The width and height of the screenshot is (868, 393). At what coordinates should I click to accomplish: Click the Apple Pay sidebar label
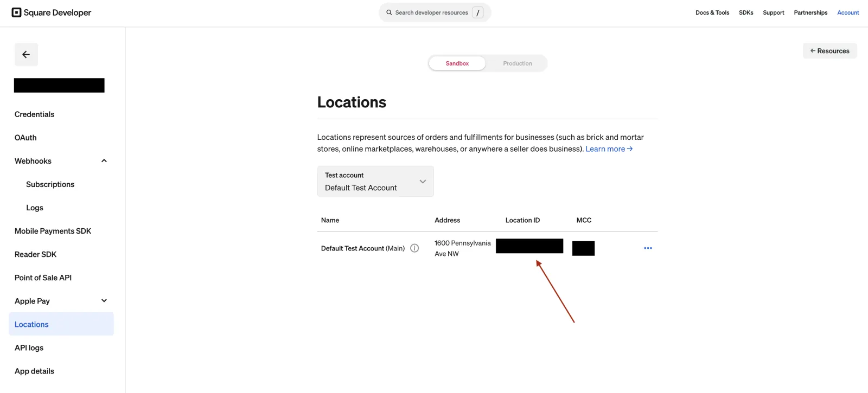click(x=32, y=301)
